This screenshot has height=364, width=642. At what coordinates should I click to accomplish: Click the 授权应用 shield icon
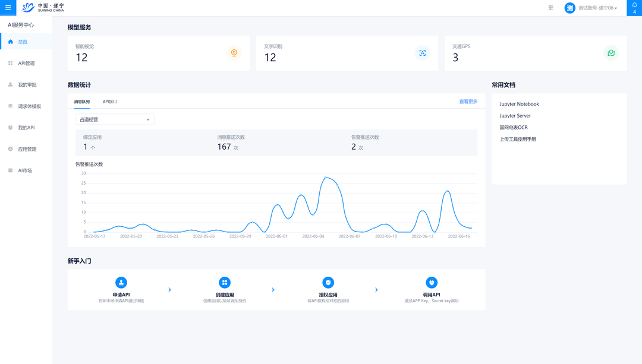click(x=328, y=283)
